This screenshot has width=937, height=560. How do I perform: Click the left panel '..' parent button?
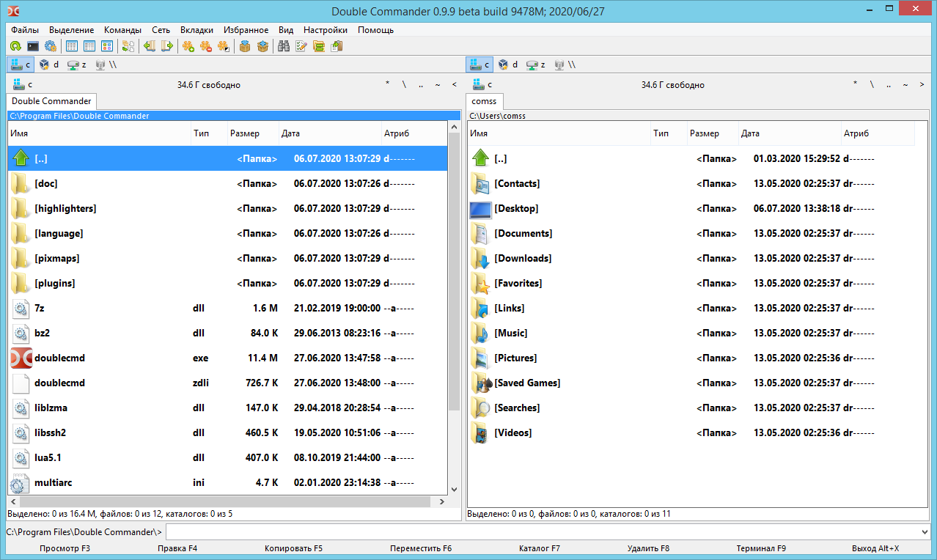[x=421, y=84]
